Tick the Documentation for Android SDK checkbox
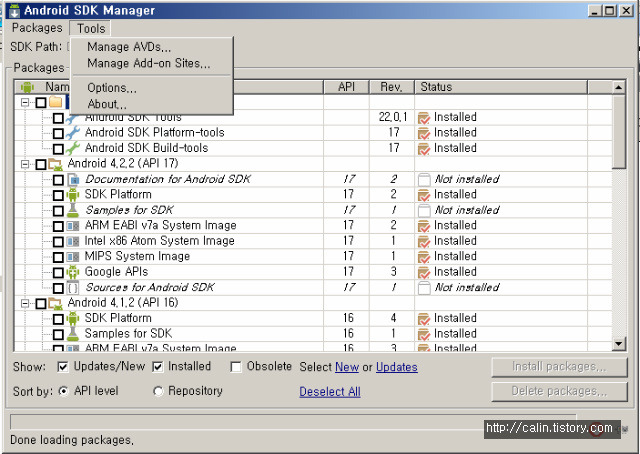This screenshot has height=454, width=640. coord(58,180)
